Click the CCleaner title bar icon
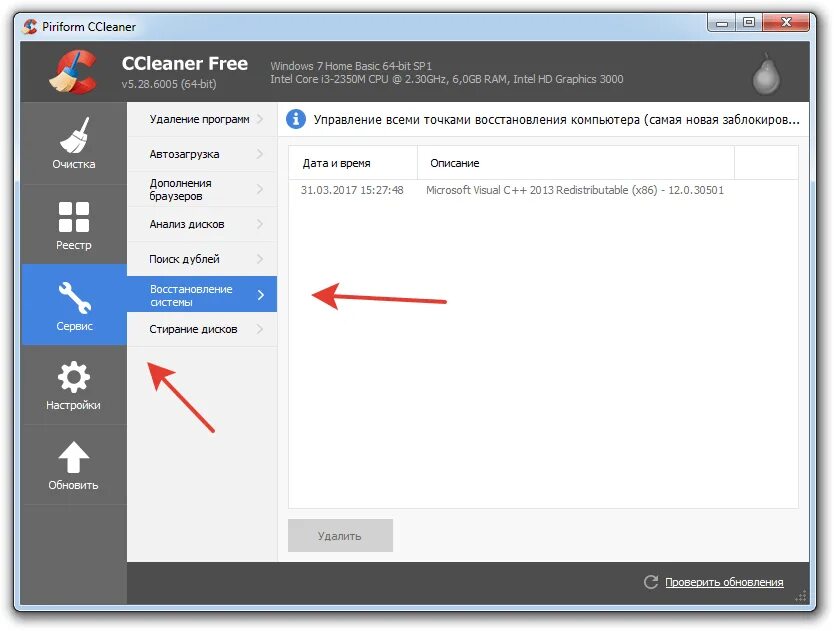 pos(30,27)
